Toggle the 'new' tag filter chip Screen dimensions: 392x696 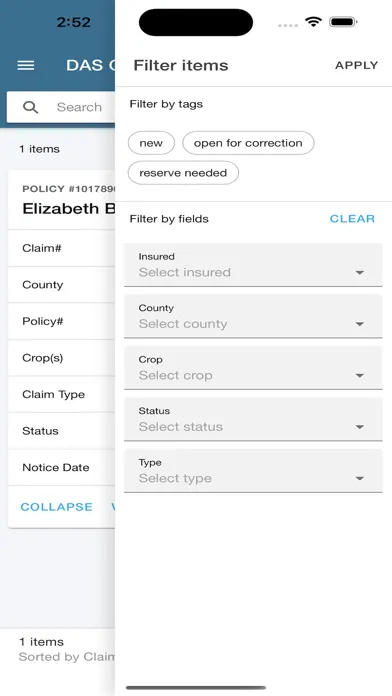pos(151,143)
